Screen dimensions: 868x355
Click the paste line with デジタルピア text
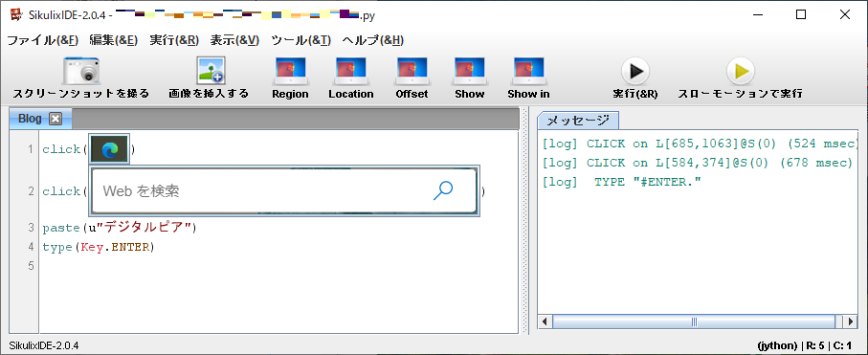click(120, 228)
